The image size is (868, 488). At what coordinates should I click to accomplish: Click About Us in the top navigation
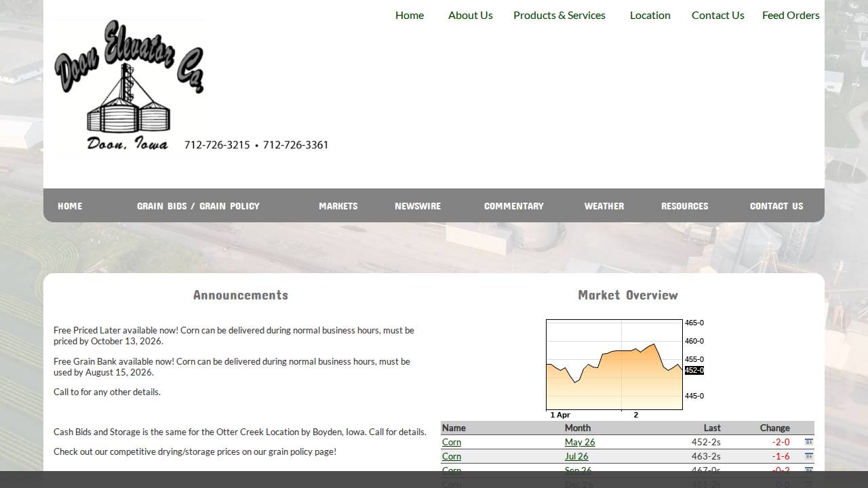pos(470,15)
